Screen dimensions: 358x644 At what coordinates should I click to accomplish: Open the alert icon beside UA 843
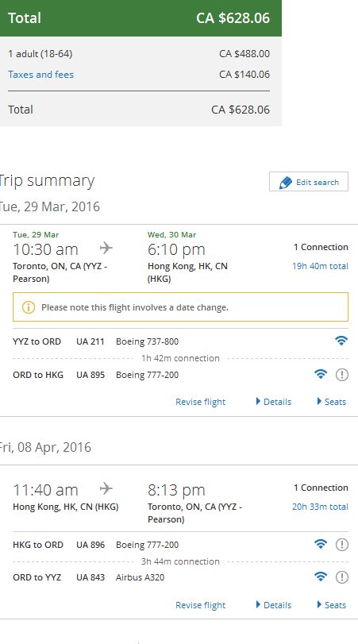tap(341, 577)
